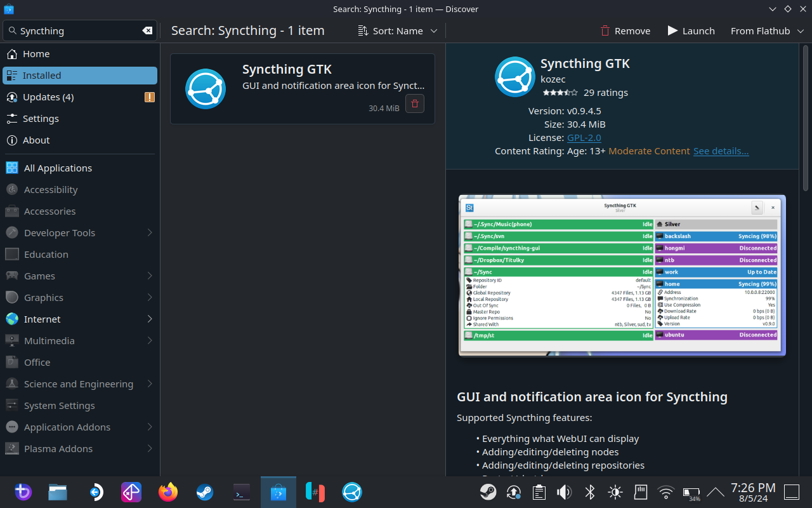Go to the Home page
Viewport: 812px width, 508px height.
point(80,54)
